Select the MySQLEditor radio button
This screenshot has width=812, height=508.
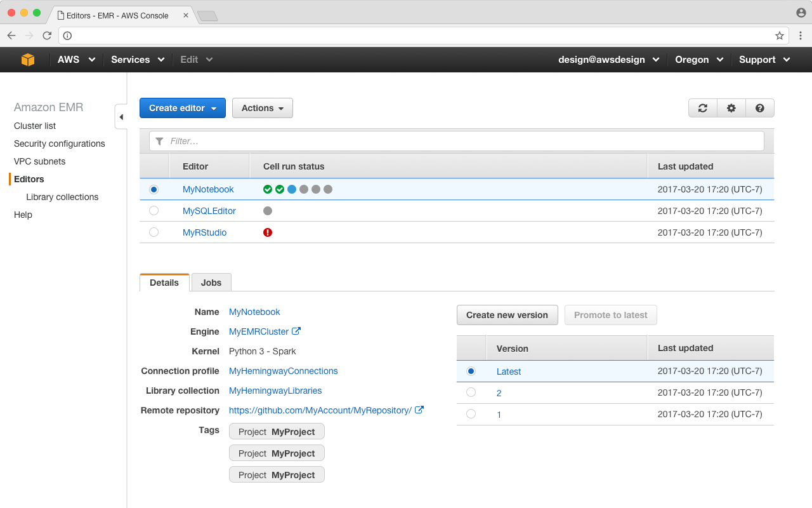click(x=154, y=211)
